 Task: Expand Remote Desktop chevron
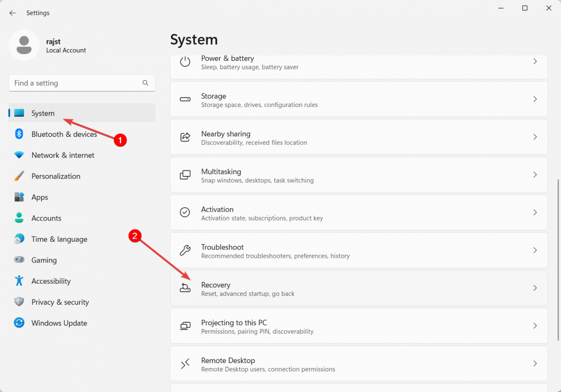pos(535,363)
